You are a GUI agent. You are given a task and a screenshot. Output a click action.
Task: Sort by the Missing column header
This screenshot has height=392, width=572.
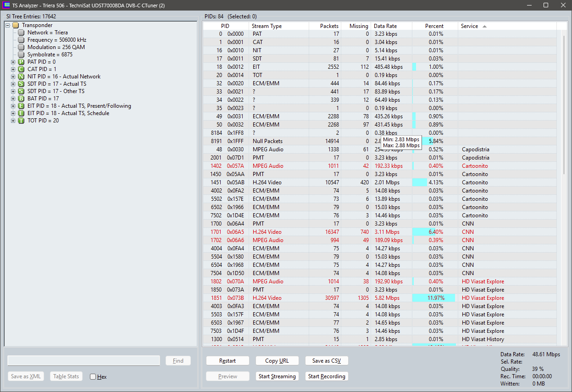[x=356, y=26]
